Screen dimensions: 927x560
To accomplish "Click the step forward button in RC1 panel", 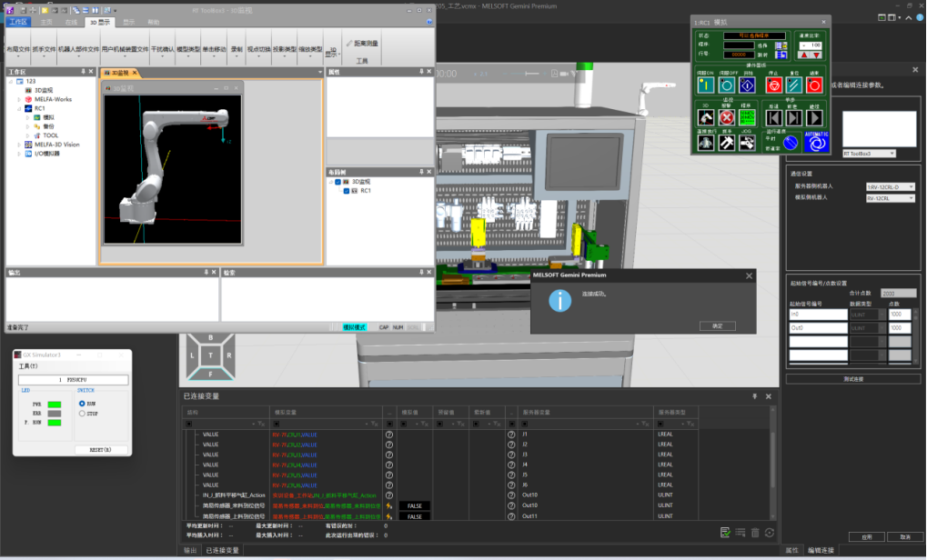I will [x=794, y=118].
